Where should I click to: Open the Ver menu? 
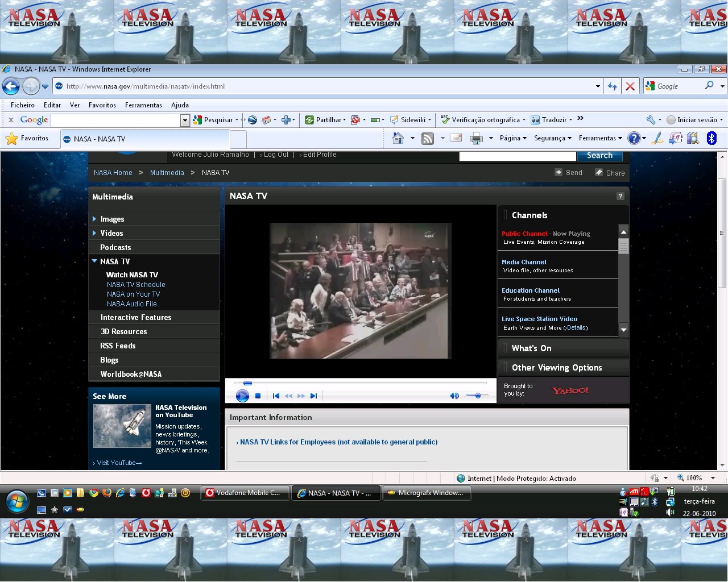point(75,105)
